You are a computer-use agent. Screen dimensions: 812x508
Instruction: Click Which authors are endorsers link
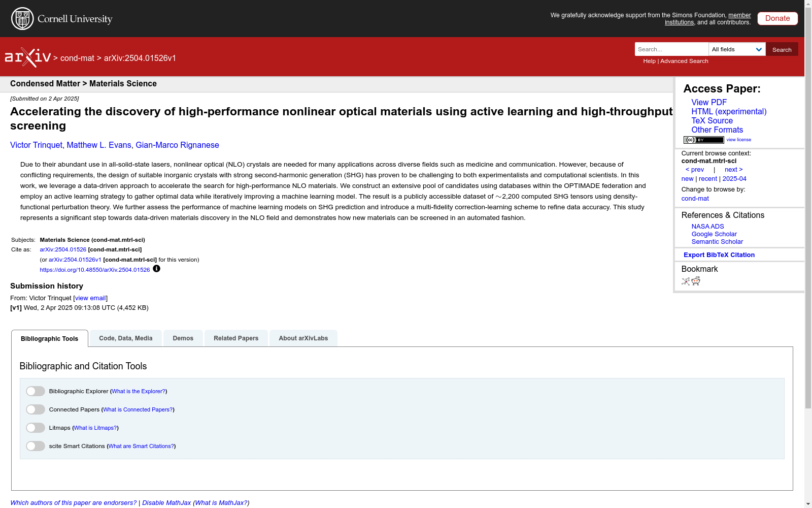point(74,503)
